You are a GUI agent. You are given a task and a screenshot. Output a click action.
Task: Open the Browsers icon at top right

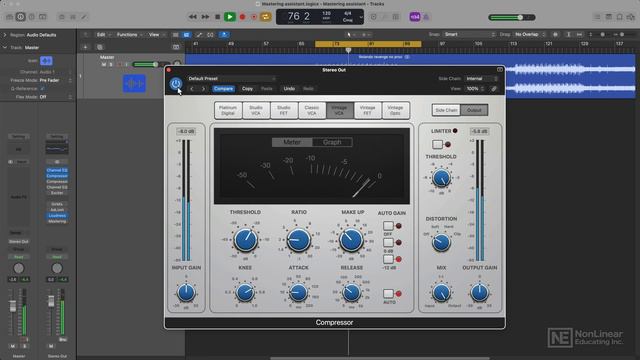[631, 17]
